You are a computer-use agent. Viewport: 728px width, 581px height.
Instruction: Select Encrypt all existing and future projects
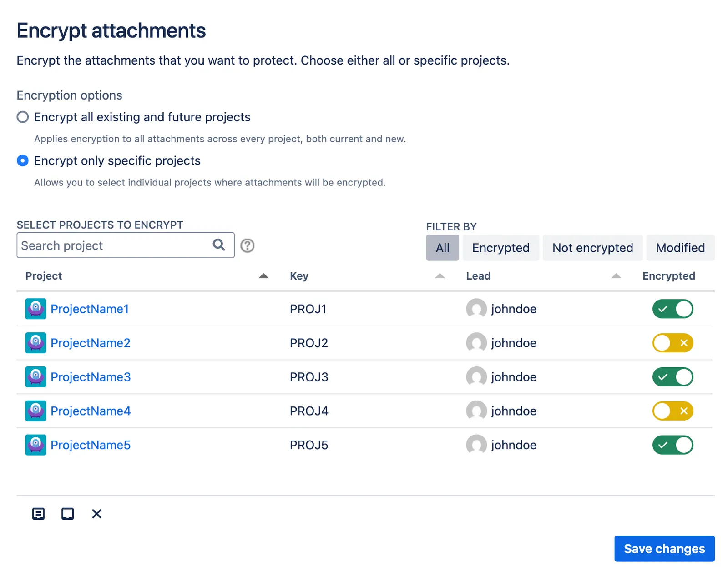22,117
